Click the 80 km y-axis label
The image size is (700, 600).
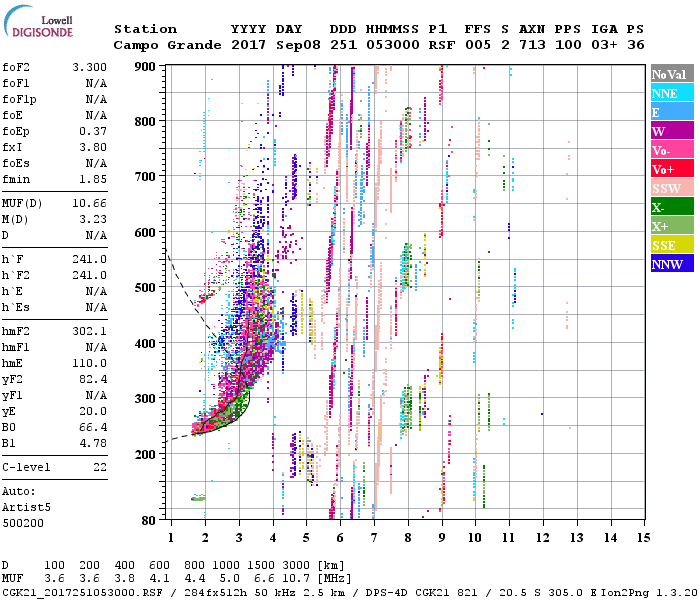[149, 520]
